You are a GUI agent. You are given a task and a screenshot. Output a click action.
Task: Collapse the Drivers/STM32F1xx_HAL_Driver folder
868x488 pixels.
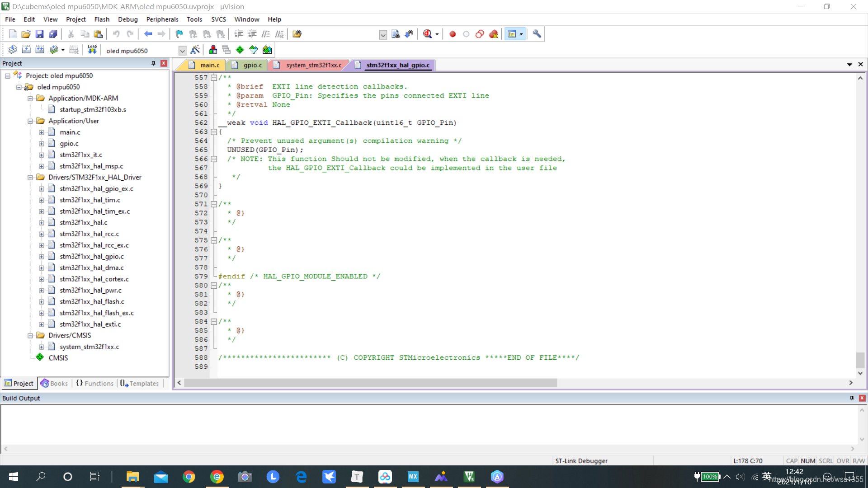(30, 178)
